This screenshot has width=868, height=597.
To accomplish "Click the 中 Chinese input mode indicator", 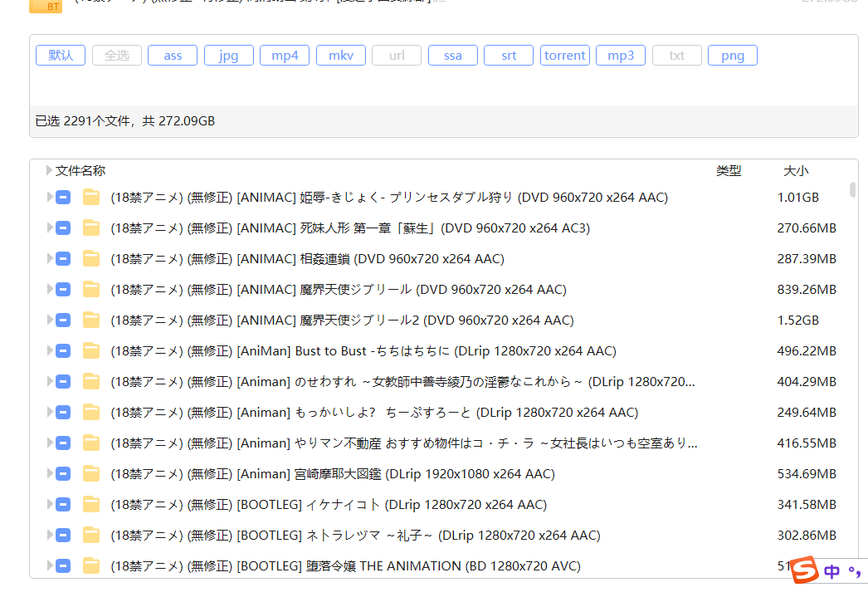I will [832, 571].
